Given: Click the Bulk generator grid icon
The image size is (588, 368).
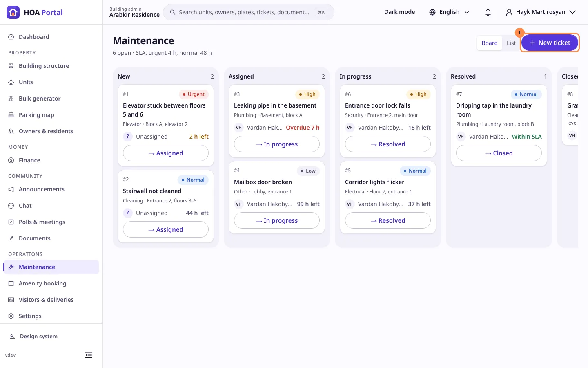Looking at the screenshot, I should (11, 99).
